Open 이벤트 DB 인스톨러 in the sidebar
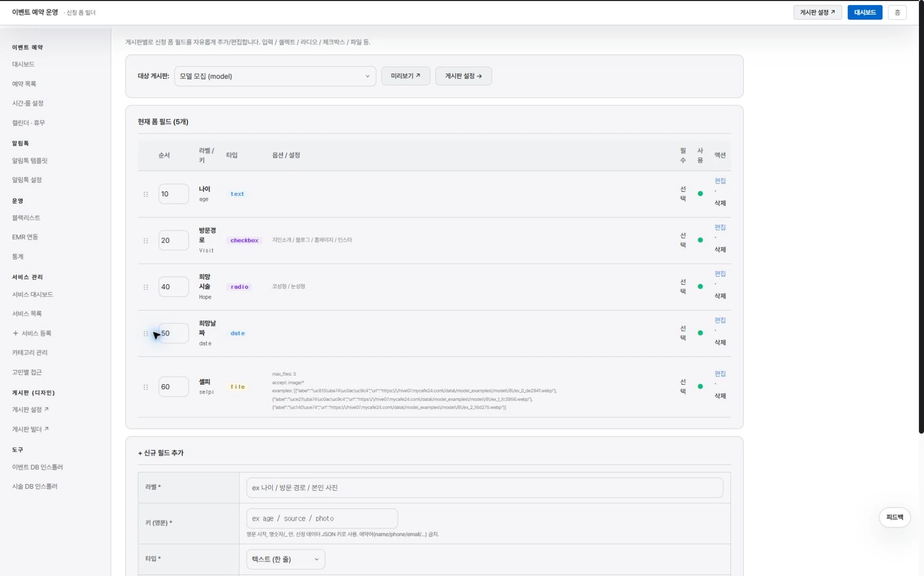Screen dimensions: 924x576 tap(37, 467)
